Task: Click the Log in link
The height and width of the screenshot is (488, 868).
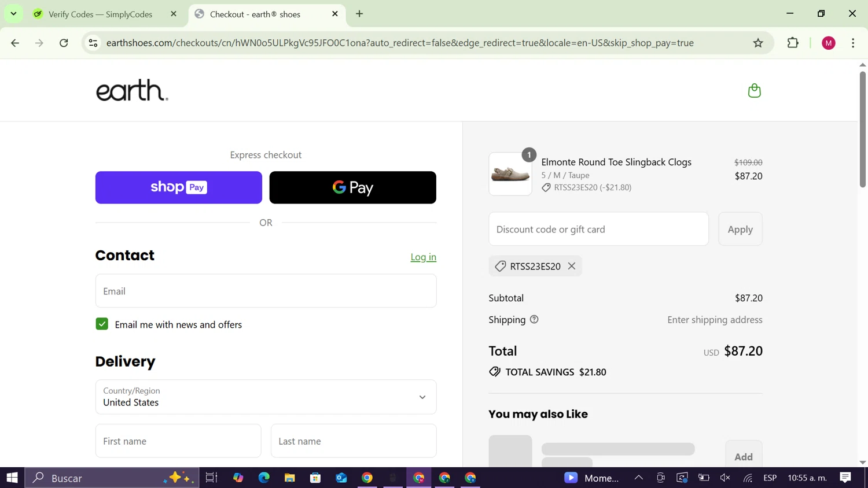Action: tap(424, 257)
